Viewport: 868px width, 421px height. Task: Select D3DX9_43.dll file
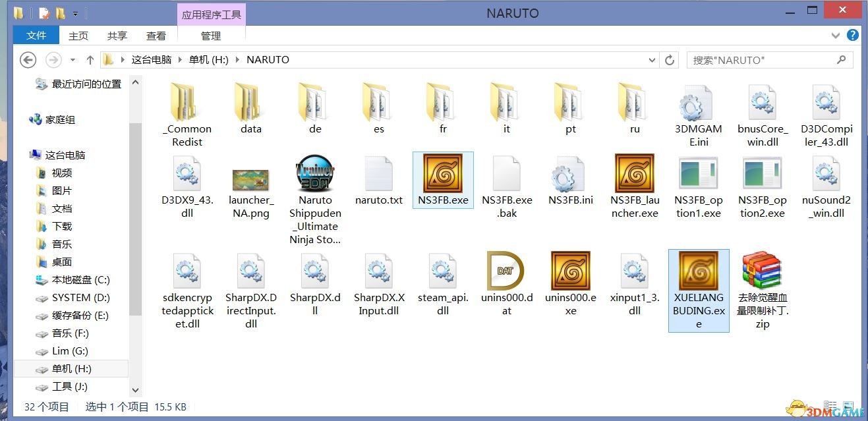click(x=187, y=186)
